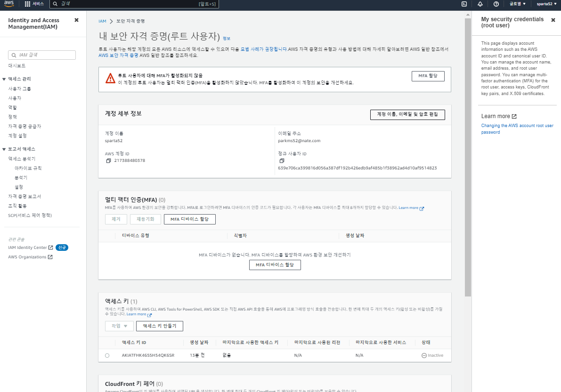This screenshot has width=561, height=392.
Task: Click the 액세스 키 ID column header
Action: point(134,342)
